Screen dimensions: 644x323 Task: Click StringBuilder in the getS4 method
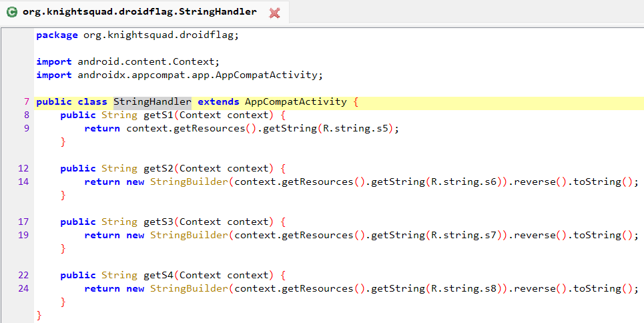click(x=189, y=288)
